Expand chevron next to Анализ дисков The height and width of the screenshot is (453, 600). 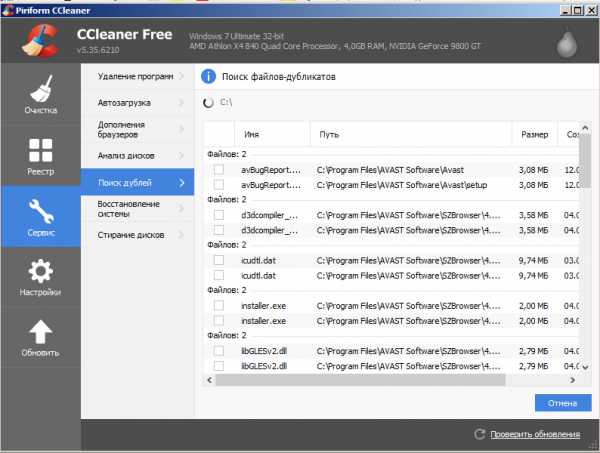(x=181, y=156)
